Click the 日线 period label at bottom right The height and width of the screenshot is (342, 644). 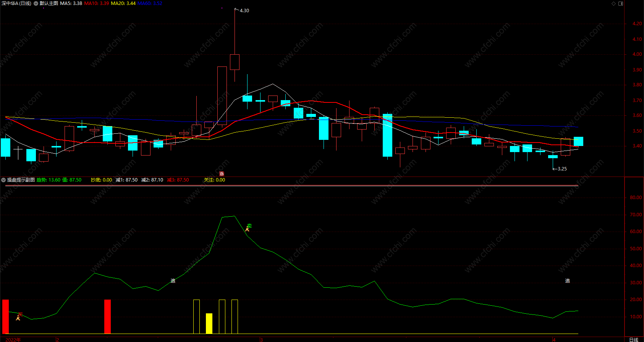point(634,339)
